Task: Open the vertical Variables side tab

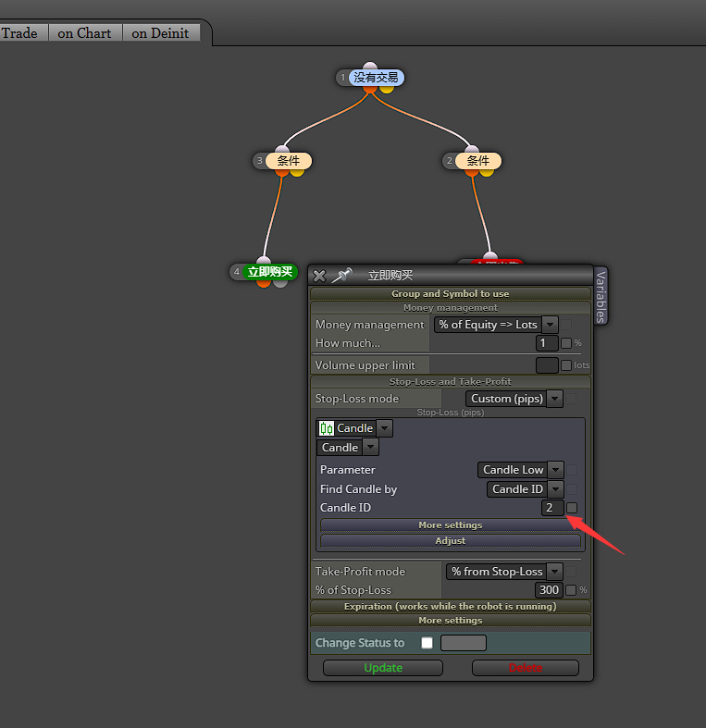Action: tap(601, 297)
